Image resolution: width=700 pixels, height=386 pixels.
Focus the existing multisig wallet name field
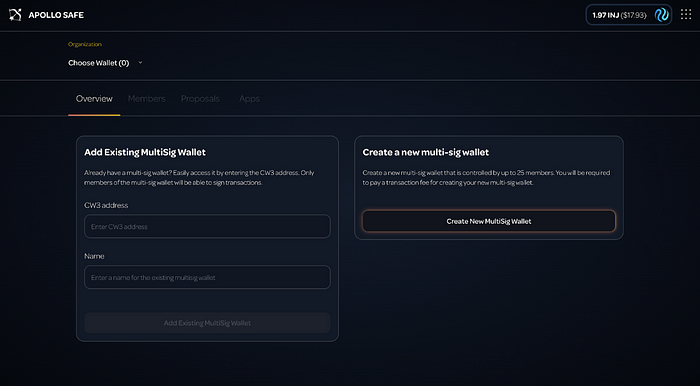207,277
